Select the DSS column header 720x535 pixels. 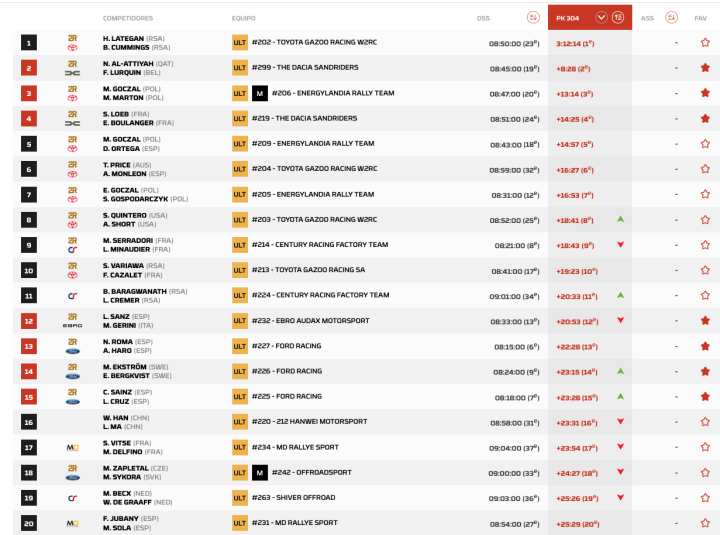(x=484, y=18)
